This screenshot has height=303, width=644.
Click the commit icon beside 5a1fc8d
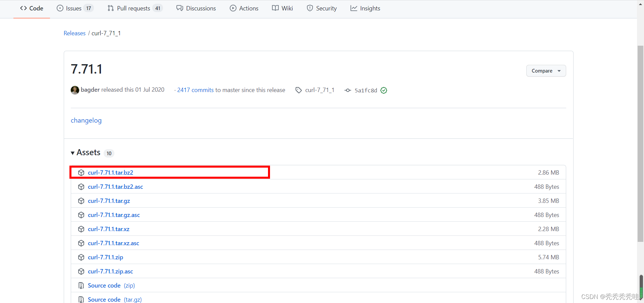pos(348,90)
